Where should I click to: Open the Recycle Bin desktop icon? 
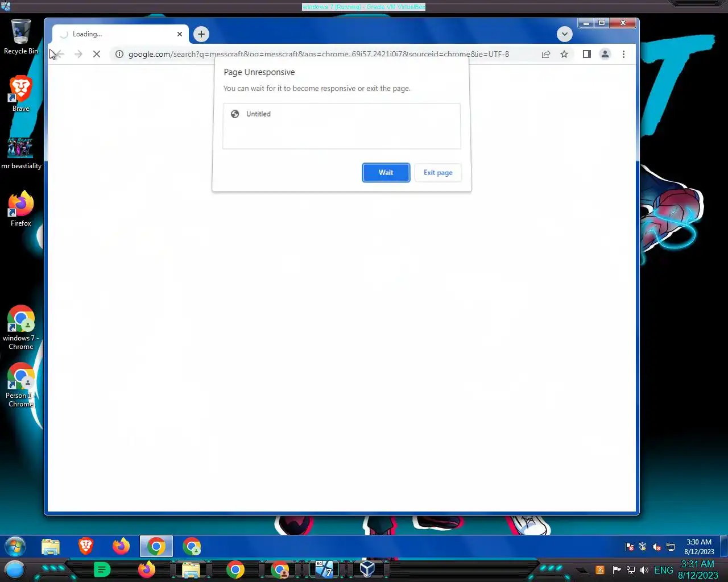coord(21,37)
